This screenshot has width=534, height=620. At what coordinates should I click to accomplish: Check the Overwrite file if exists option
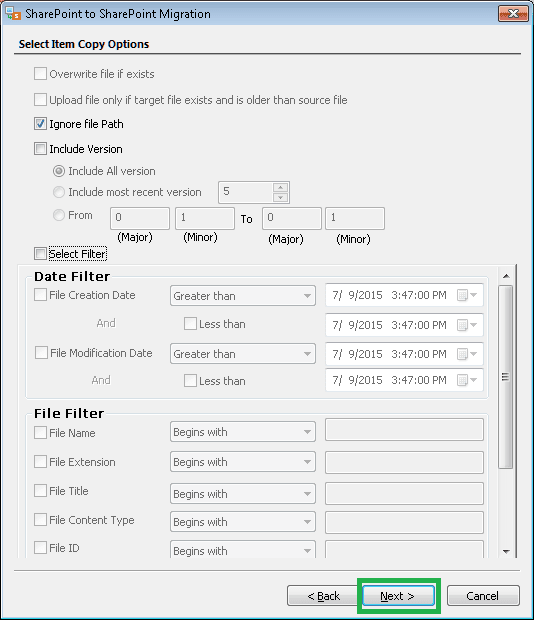(40, 74)
